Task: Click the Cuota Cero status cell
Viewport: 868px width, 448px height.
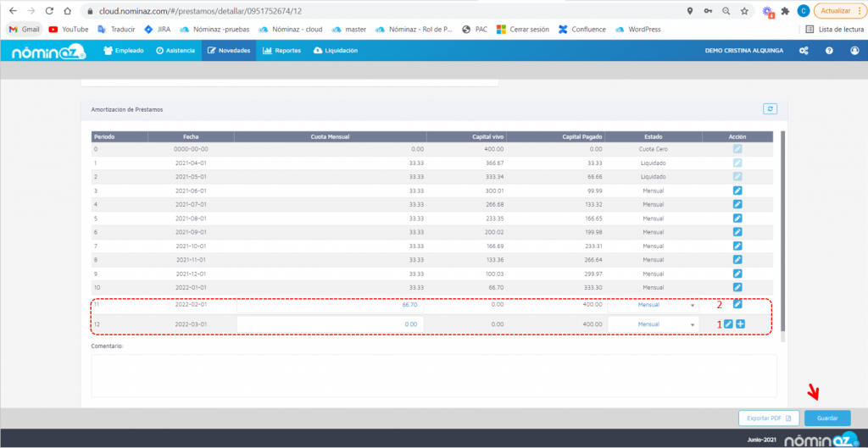Action: click(654, 149)
